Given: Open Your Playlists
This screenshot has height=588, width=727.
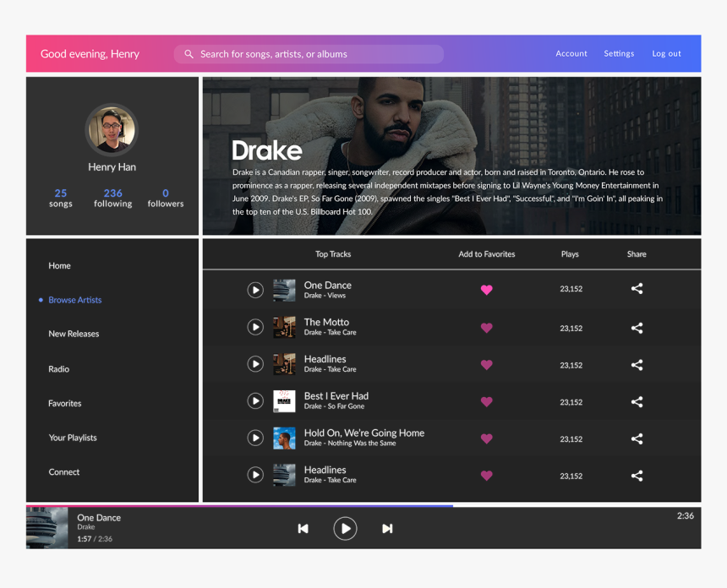Looking at the screenshot, I should pos(73,438).
